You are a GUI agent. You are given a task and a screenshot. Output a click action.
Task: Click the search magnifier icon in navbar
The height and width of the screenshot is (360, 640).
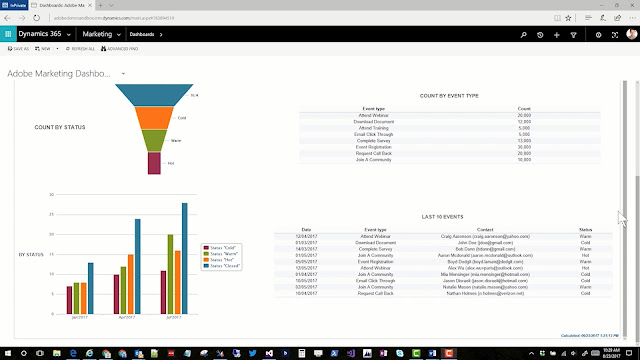(x=523, y=35)
